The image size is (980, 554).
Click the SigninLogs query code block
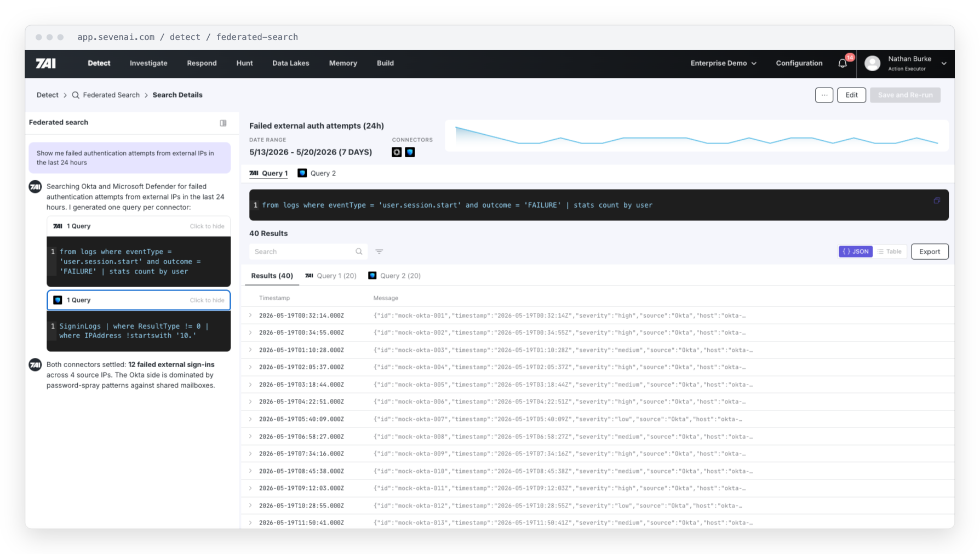(x=139, y=331)
